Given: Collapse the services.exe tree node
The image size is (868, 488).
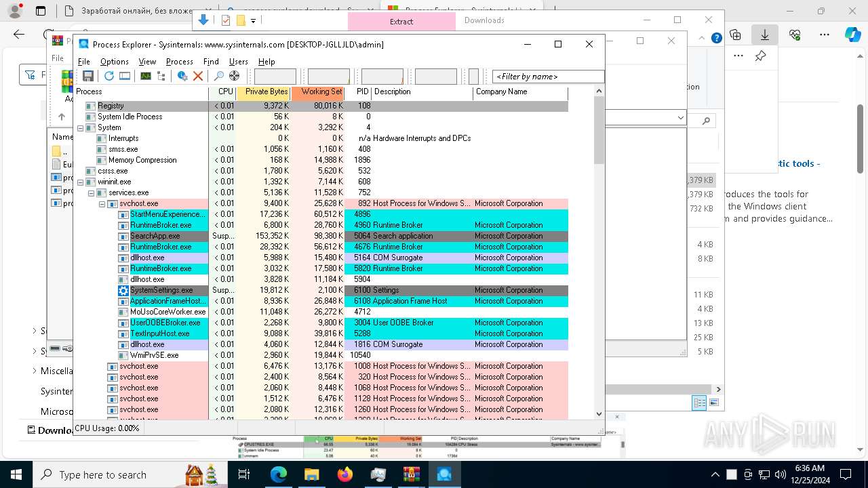Looking at the screenshot, I should click(x=91, y=192).
